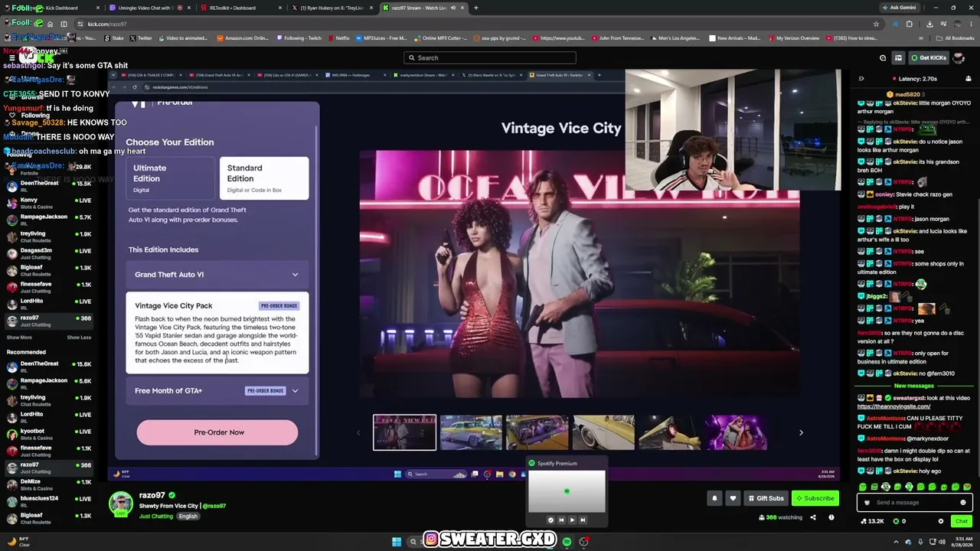
Task: Go to next gallery image arrow
Action: click(801, 433)
